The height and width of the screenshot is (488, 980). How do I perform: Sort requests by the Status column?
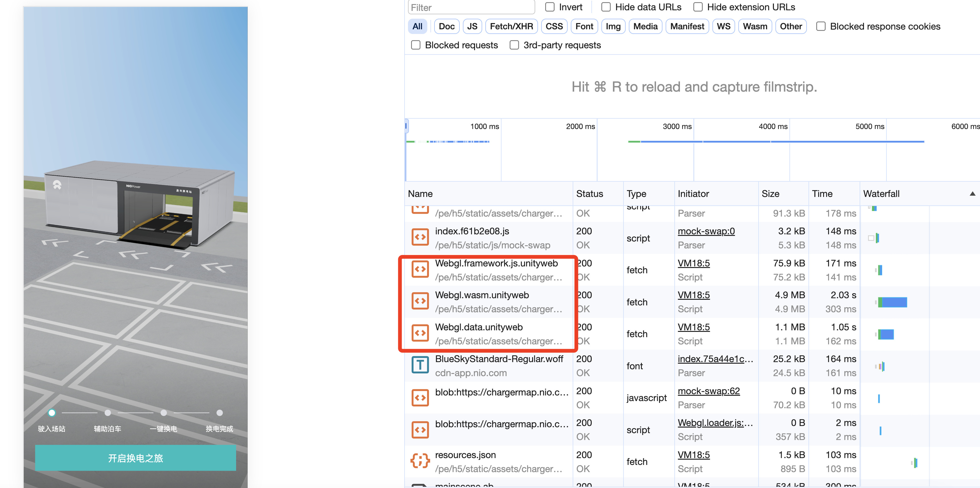coord(589,194)
